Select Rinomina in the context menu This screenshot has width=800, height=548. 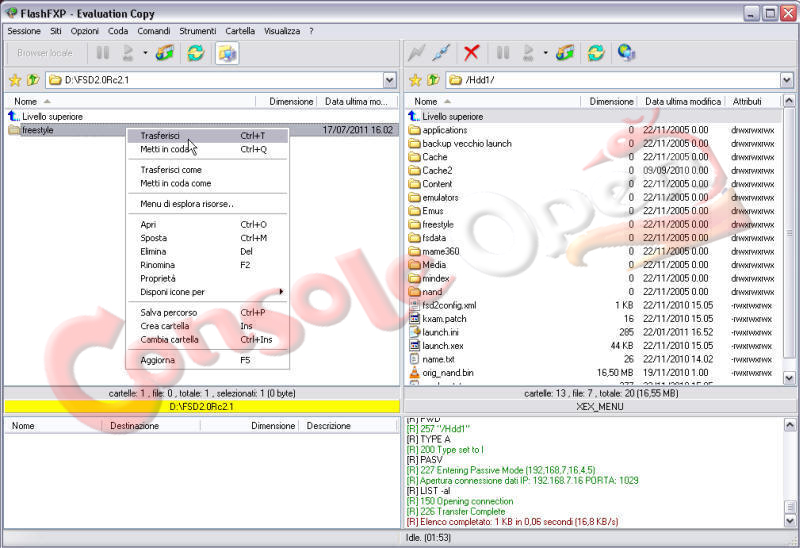(208, 265)
